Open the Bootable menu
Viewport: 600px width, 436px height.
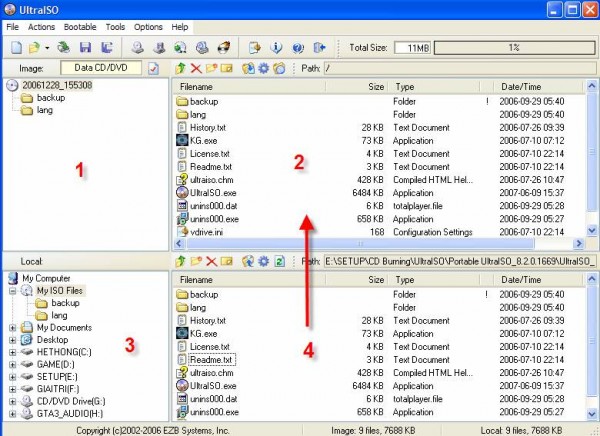click(x=80, y=27)
